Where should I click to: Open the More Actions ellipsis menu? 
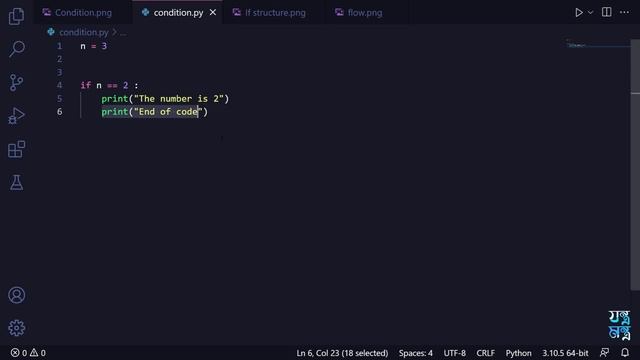pyautogui.click(x=624, y=12)
